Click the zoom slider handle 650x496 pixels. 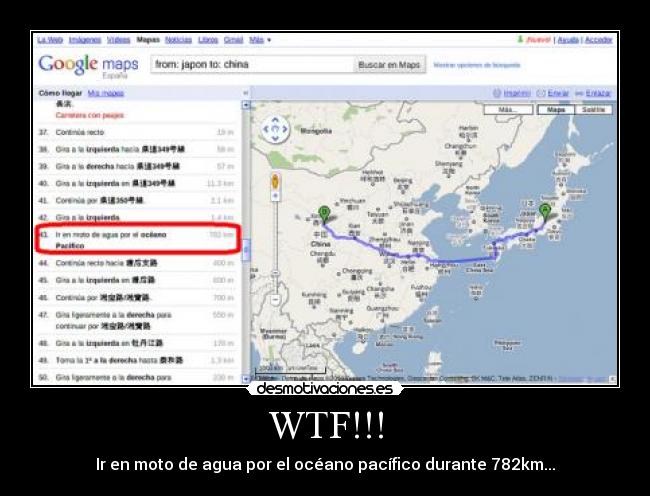275,273
